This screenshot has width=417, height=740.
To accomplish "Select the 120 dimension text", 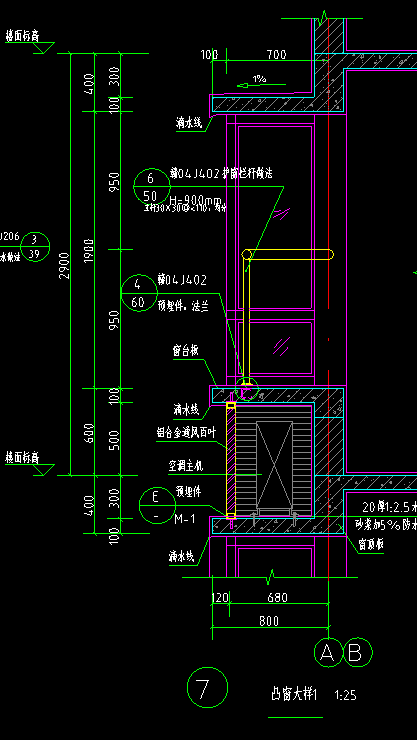I will click(x=220, y=598).
